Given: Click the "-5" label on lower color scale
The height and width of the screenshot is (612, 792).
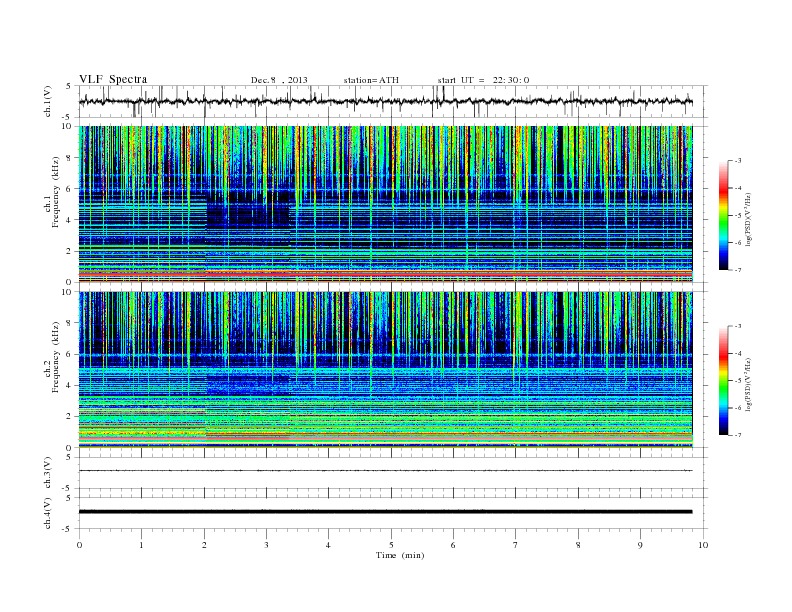Looking at the screenshot, I should coord(737,380).
